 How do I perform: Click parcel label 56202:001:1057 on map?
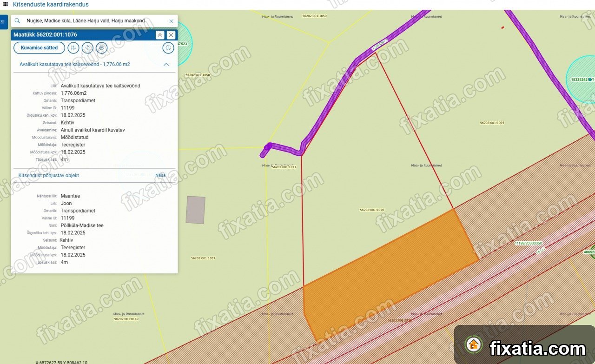(x=203, y=258)
